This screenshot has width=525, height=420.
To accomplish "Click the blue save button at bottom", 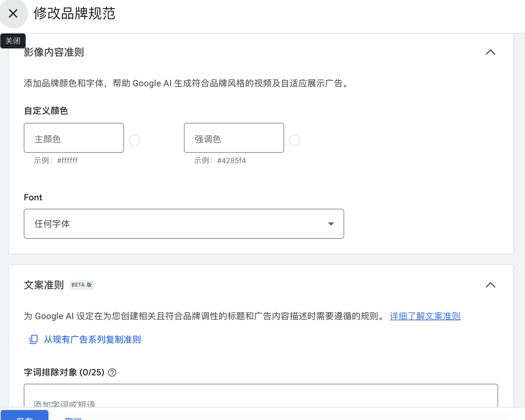I will [24, 415].
